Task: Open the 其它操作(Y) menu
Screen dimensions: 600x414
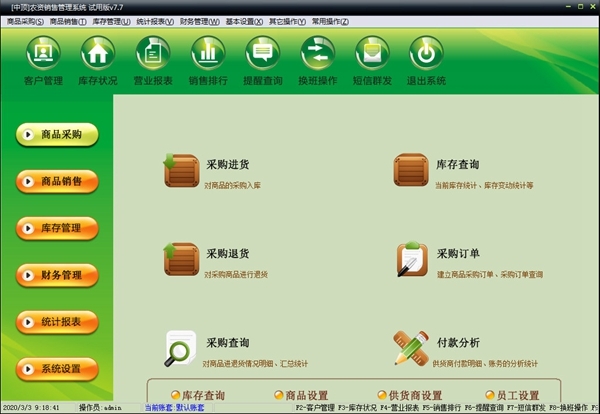Action: pyautogui.click(x=287, y=22)
